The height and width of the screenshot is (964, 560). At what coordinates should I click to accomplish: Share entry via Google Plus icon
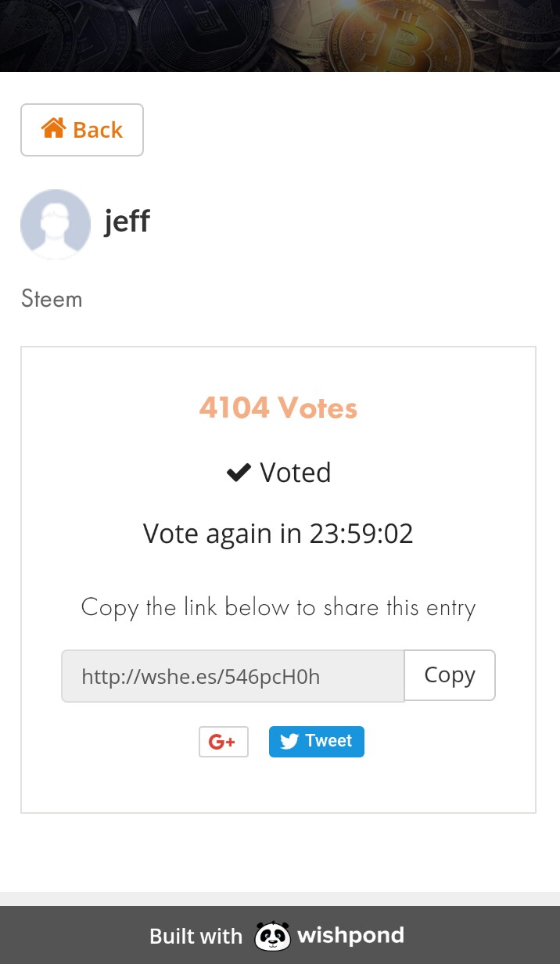(224, 742)
